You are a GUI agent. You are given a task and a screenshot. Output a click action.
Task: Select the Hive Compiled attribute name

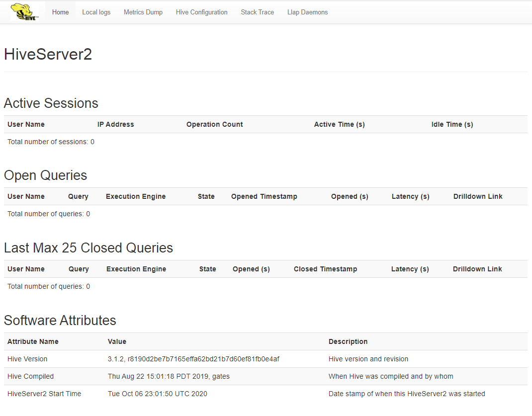(30, 376)
